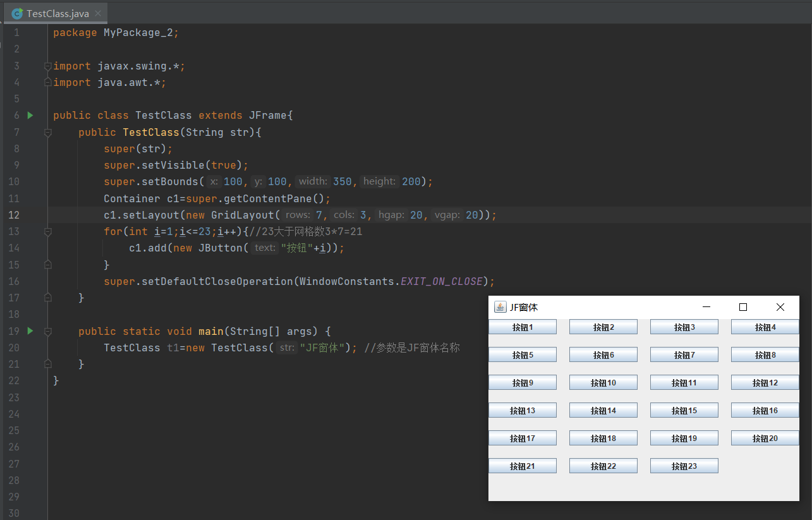Select the TestClass.java tab
Viewport: 812px width, 520px height.
point(55,13)
